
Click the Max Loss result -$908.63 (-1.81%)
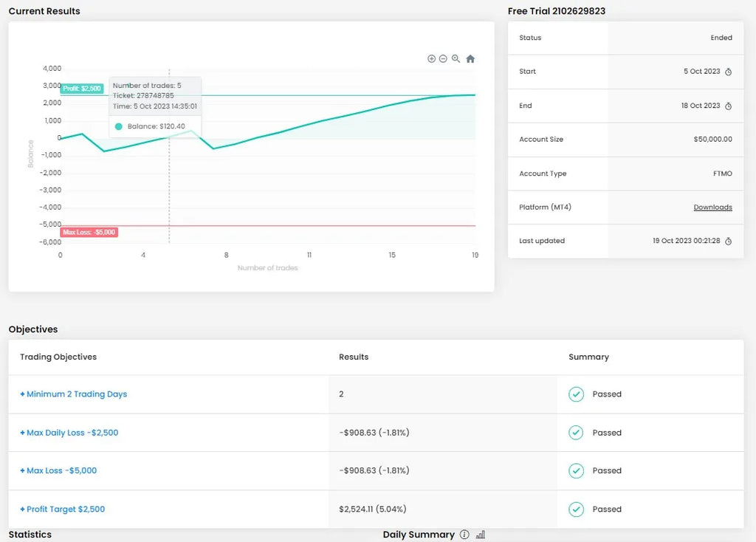pyautogui.click(x=374, y=470)
